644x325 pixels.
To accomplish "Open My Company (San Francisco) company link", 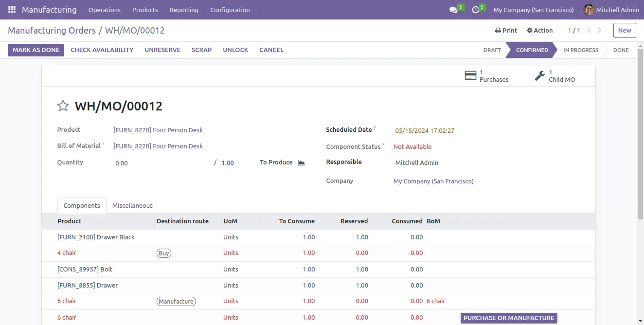I will [x=433, y=181].
